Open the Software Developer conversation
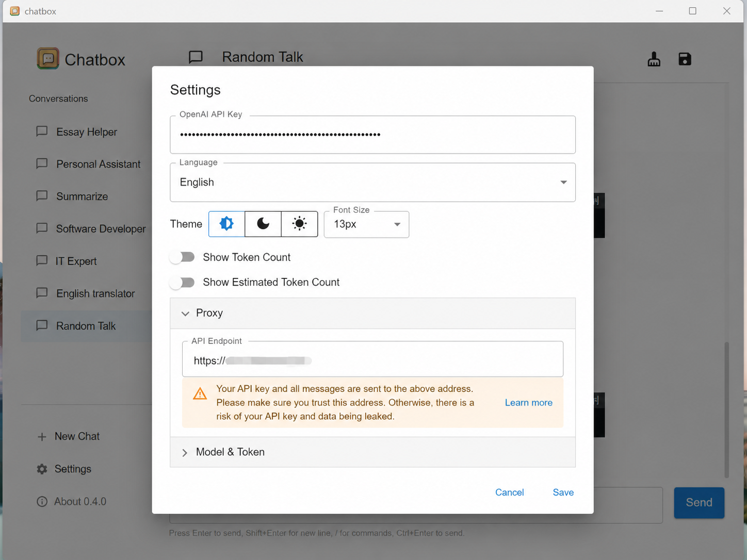 tap(86, 228)
